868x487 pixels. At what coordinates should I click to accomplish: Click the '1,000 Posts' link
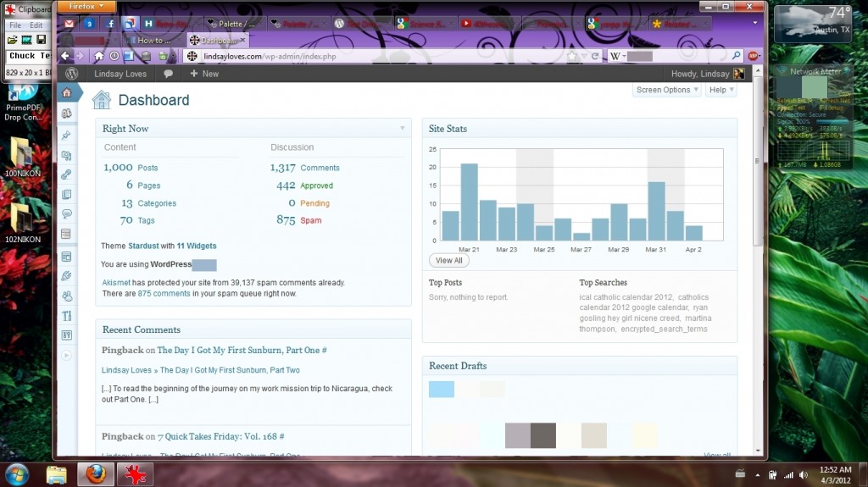point(131,167)
